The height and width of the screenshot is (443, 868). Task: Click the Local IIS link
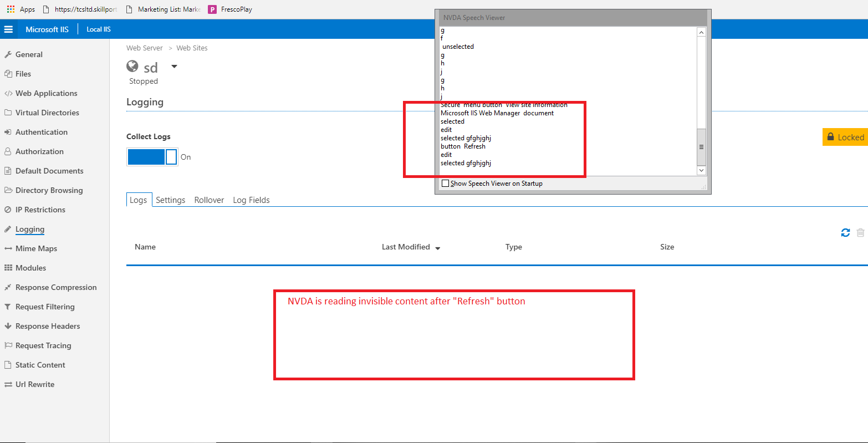[98, 29]
